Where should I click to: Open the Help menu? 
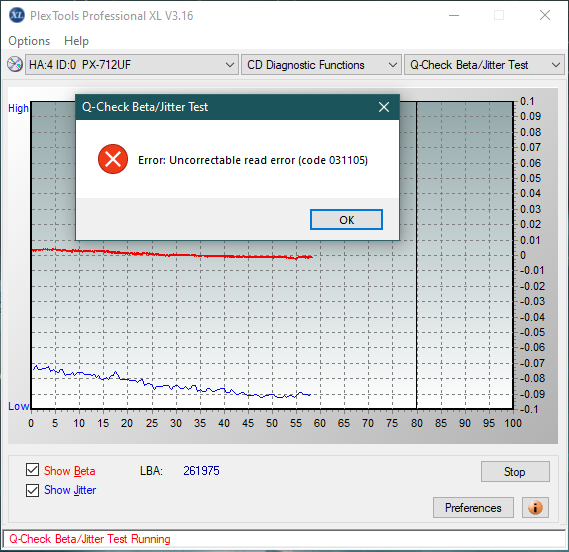(x=76, y=41)
